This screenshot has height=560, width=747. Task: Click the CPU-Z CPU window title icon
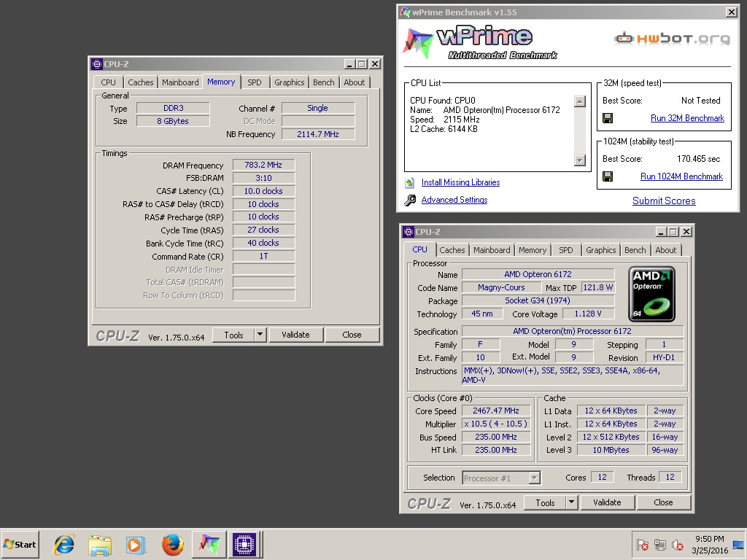tap(409, 232)
